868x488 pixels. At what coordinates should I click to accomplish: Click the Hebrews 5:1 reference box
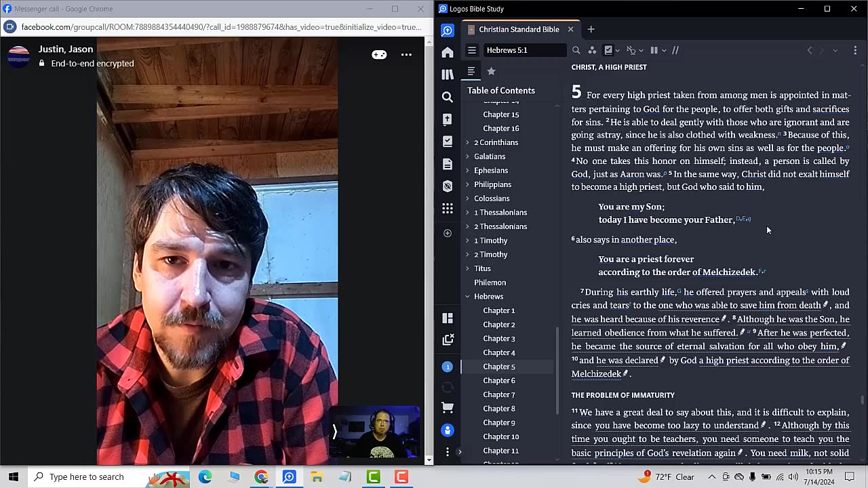(524, 50)
